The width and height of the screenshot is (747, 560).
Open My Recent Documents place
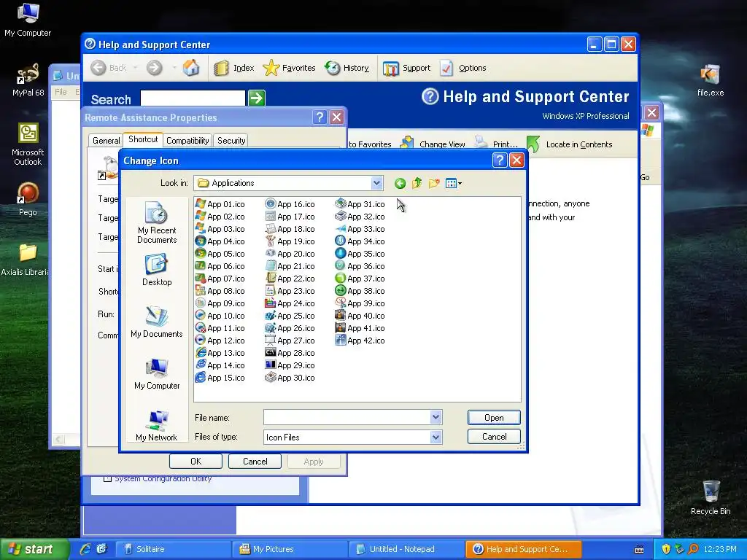pyautogui.click(x=157, y=223)
